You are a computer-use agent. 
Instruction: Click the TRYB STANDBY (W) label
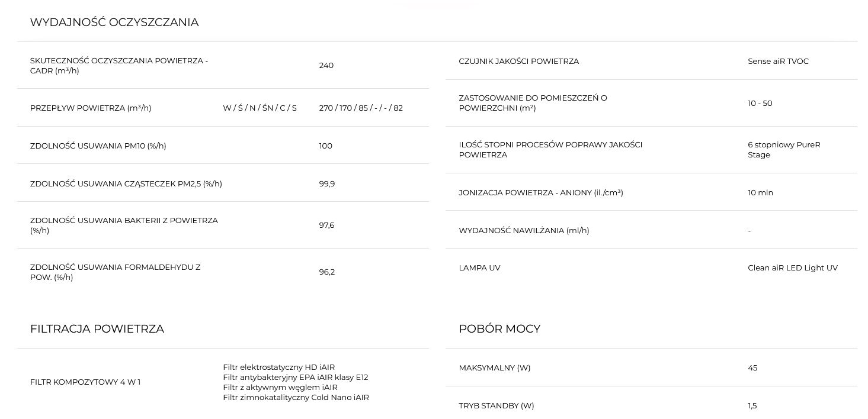[496, 406]
